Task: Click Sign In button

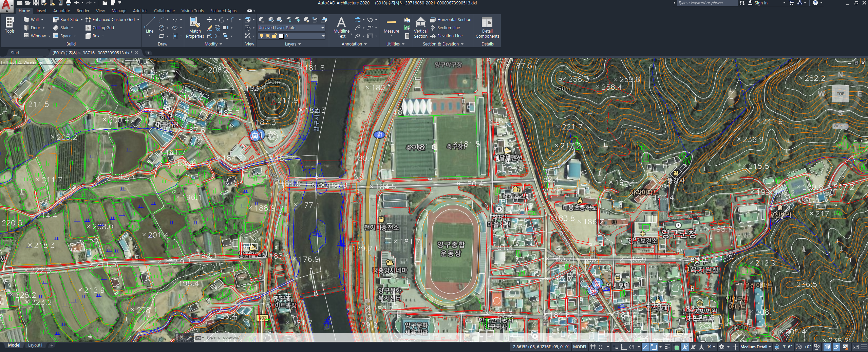Action: (757, 3)
